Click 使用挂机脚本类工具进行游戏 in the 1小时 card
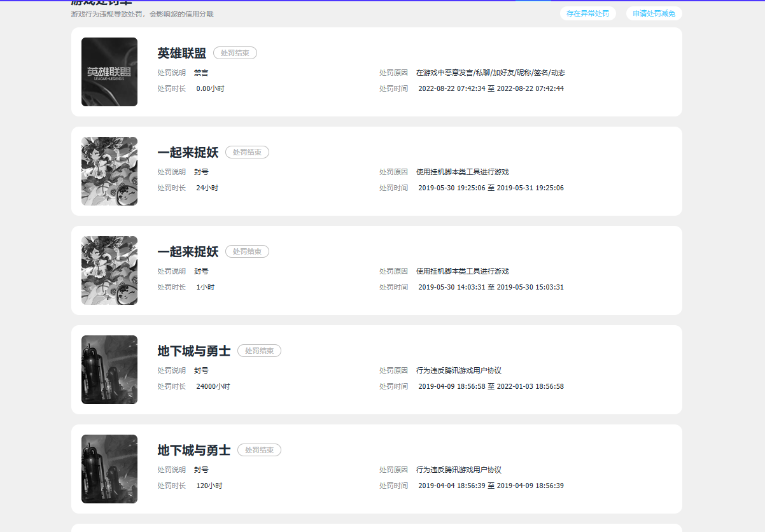Image resolution: width=765 pixels, height=532 pixels. pos(462,271)
